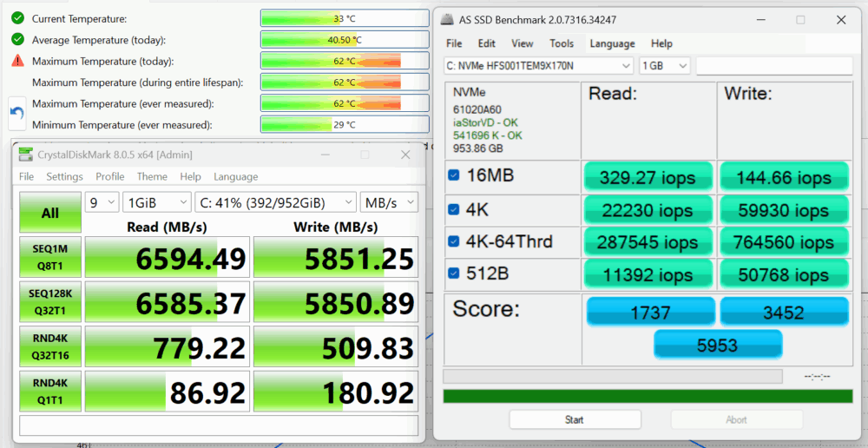The image size is (868, 448).
Task: Click the 6585.37 SEQ128K read result
Action: click(x=167, y=302)
